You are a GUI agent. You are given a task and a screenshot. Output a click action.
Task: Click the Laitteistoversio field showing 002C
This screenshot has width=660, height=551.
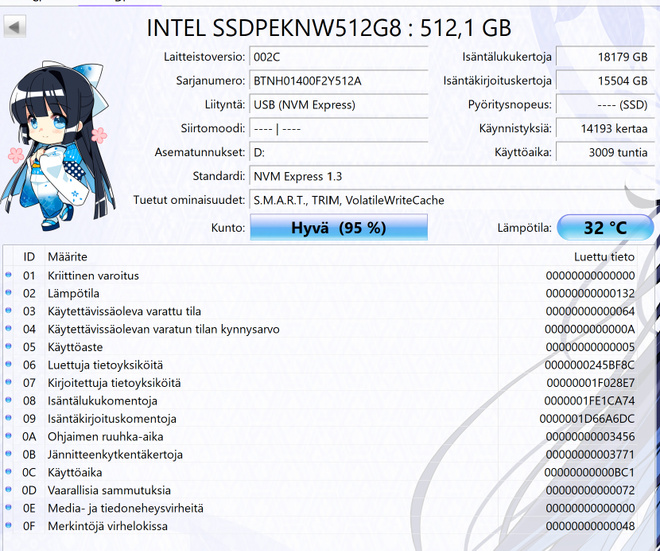pos(339,57)
